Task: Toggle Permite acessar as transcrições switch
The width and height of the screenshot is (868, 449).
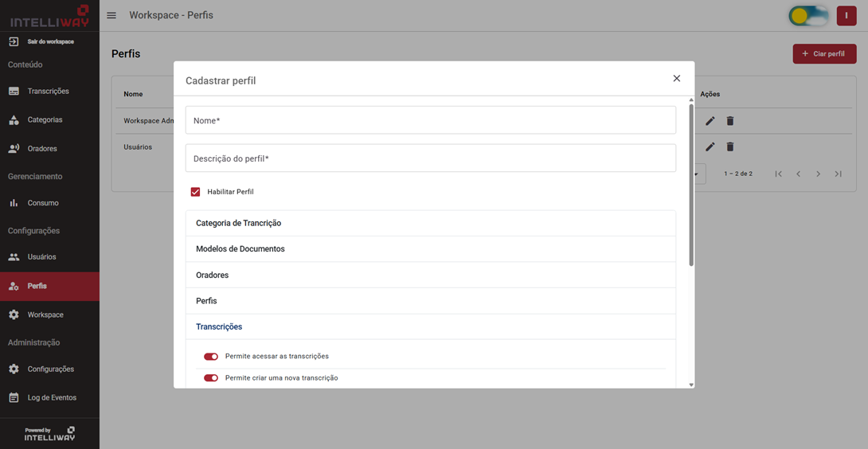Action: (211, 357)
